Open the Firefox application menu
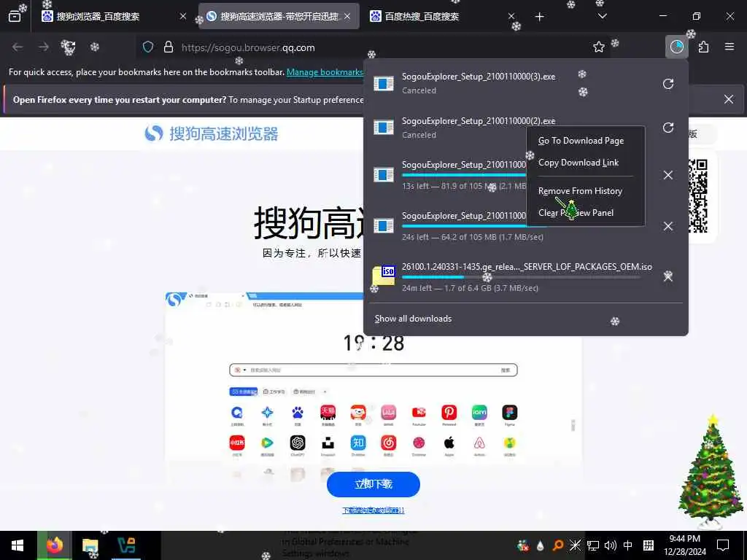This screenshot has width=747, height=560. tap(729, 47)
